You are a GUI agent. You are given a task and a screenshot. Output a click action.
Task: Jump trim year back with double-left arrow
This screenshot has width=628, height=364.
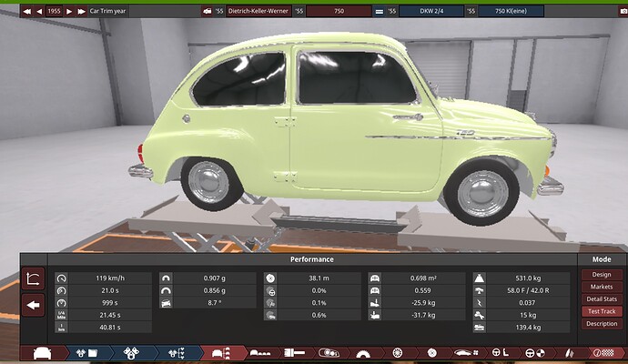[27, 12]
